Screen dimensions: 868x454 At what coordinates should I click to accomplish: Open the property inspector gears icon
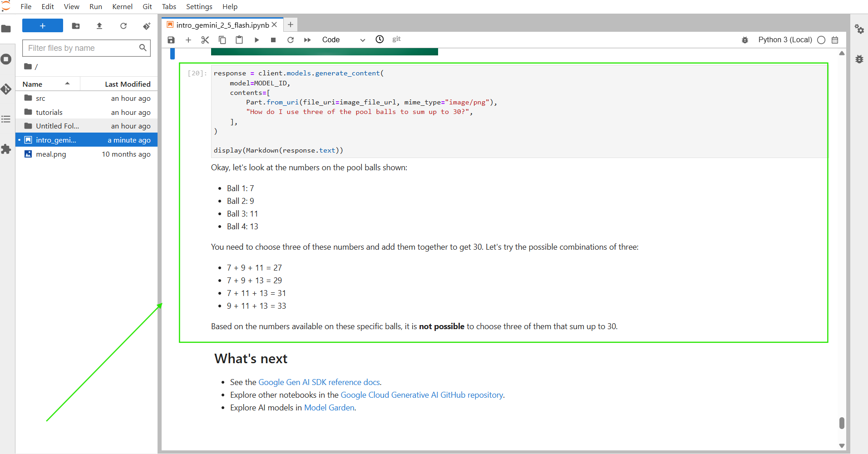[x=859, y=29]
